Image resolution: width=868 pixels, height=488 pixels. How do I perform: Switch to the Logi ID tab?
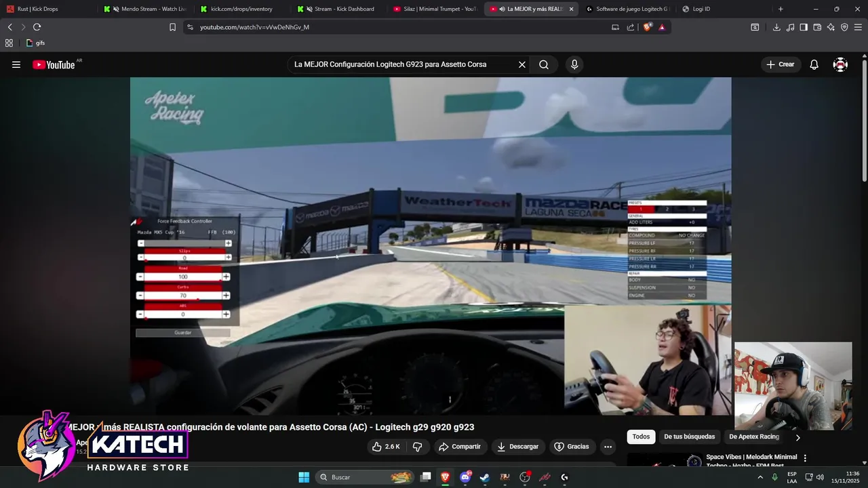(x=725, y=9)
